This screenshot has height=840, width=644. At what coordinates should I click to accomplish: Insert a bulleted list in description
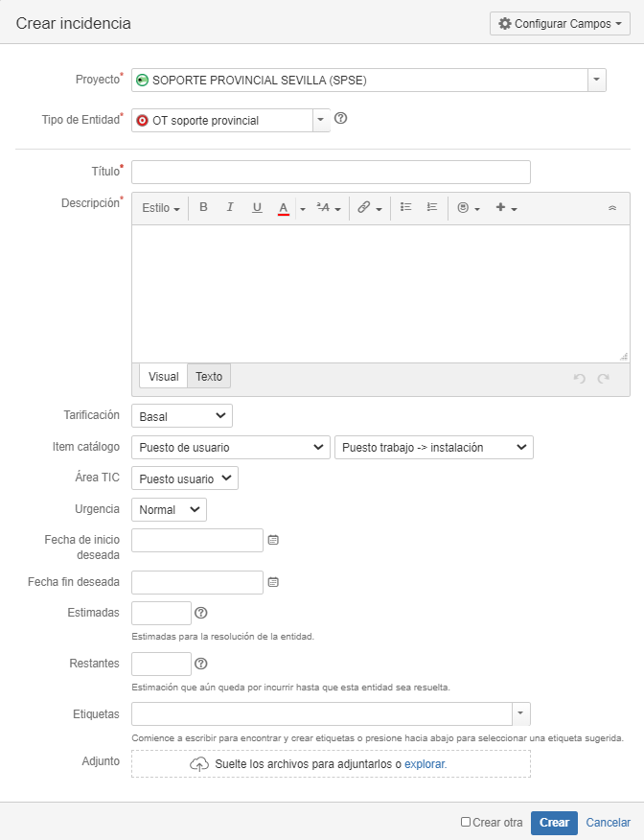[405, 207]
